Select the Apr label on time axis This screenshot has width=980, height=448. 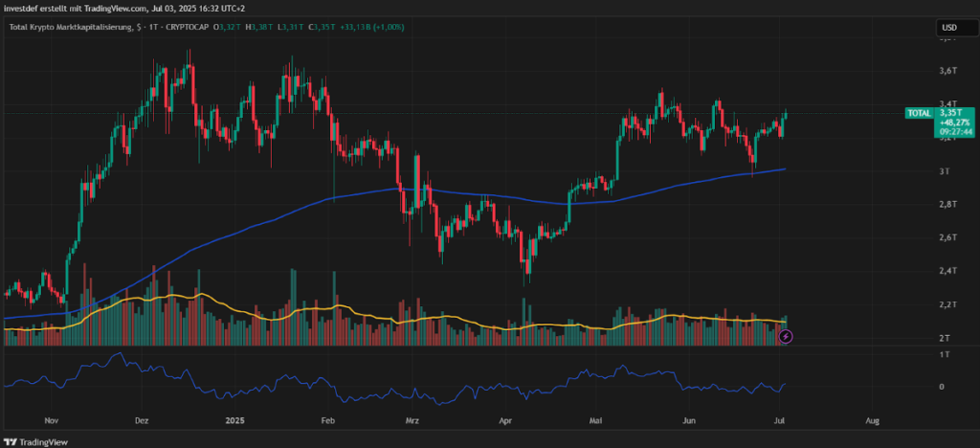coord(504,420)
